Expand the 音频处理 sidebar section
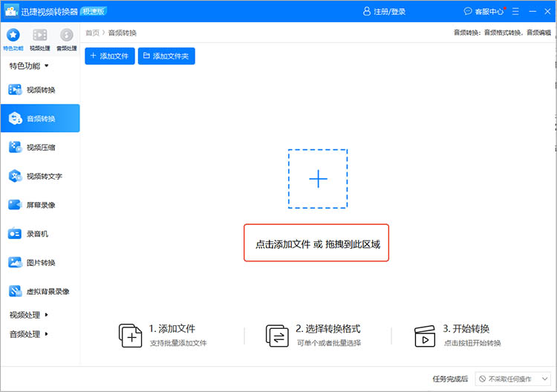The height and width of the screenshot is (392, 557). click(x=29, y=334)
